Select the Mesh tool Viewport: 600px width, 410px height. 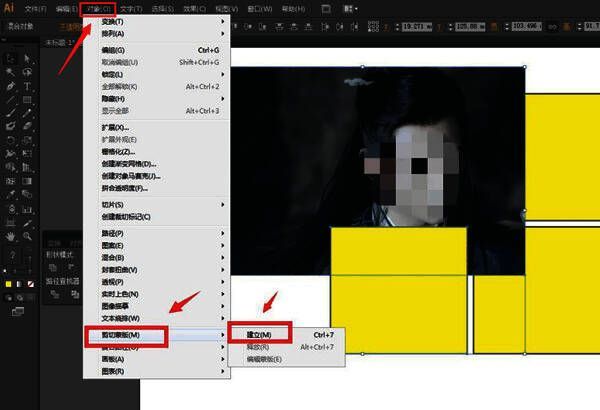tap(10, 181)
